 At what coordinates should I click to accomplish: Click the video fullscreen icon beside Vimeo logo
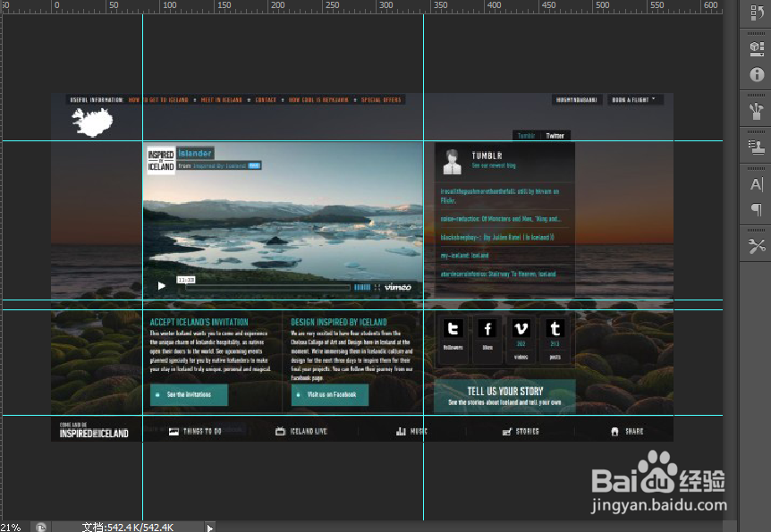click(x=377, y=287)
